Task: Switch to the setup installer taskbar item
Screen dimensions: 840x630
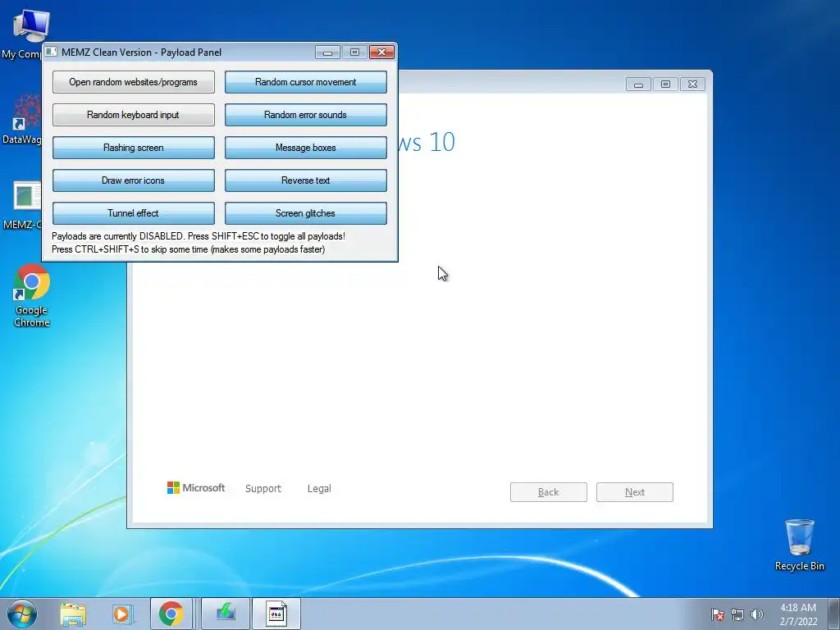Action: pyautogui.click(x=226, y=614)
